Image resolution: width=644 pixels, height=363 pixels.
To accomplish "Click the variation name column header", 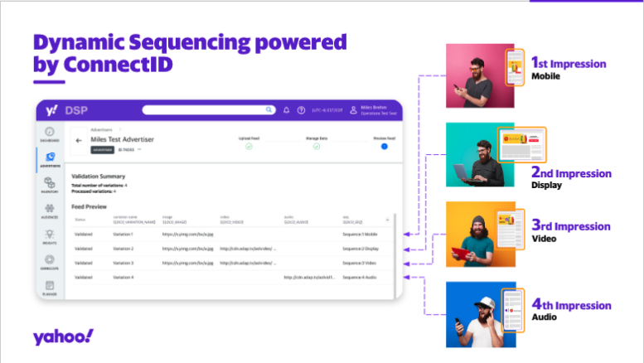I will (134, 220).
